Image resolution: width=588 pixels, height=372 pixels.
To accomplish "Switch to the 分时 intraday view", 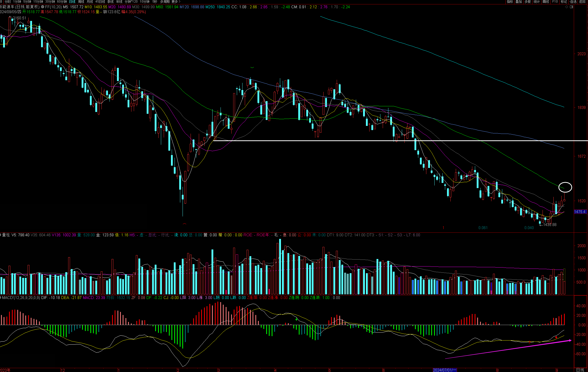I will point(8,2).
